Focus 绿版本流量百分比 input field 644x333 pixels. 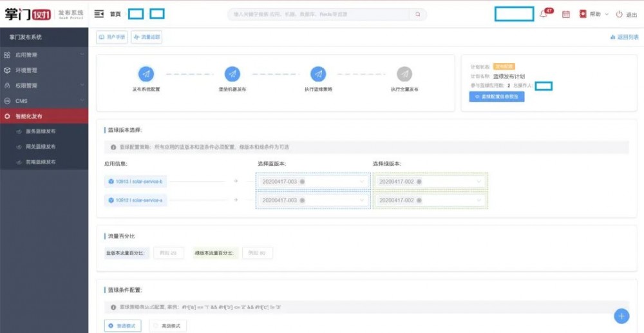258,253
